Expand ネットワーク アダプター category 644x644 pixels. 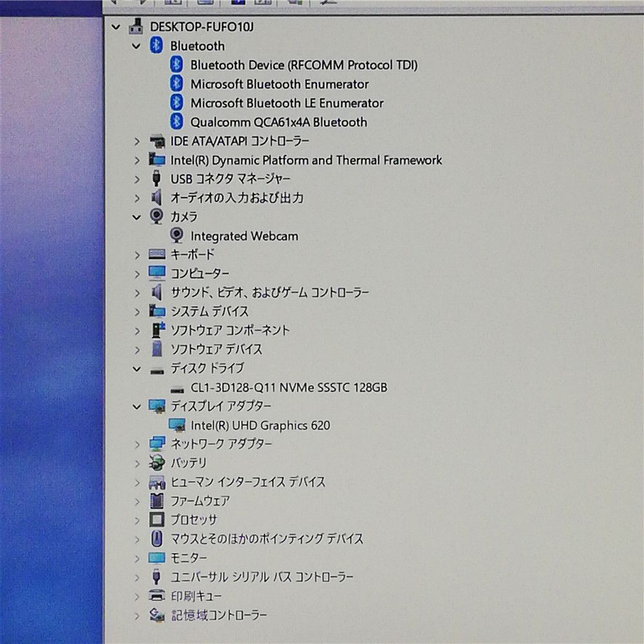tap(137, 444)
